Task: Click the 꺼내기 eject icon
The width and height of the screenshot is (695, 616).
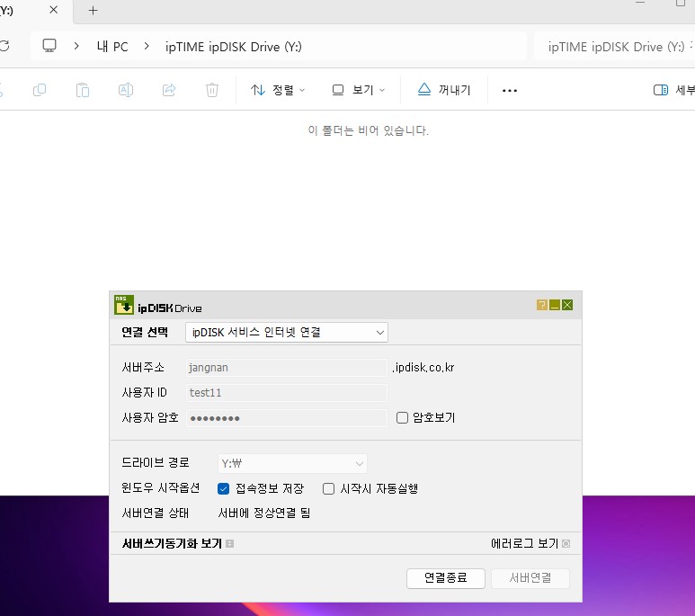Action: coord(424,90)
